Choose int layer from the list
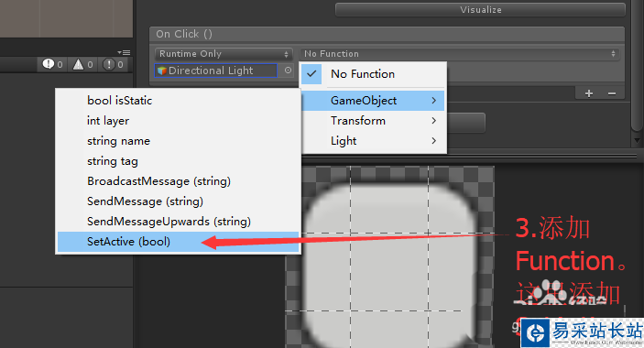 (x=178, y=121)
